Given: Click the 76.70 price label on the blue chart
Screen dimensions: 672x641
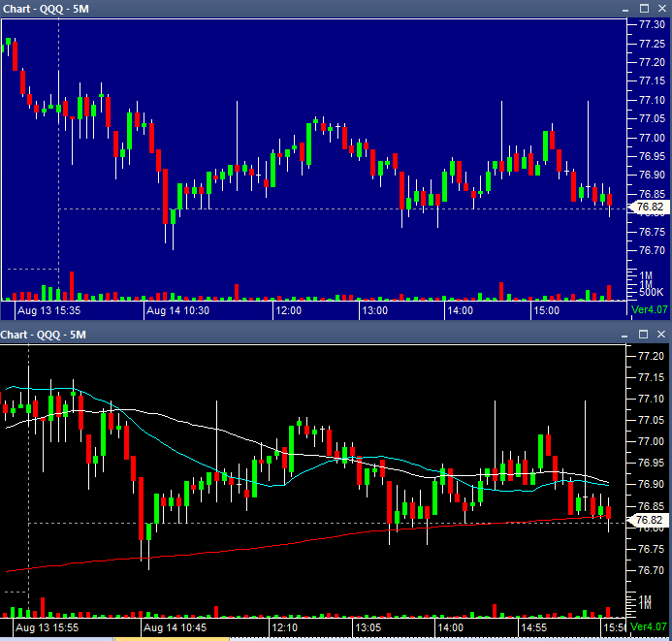Looking at the screenshot, I should (x=652, y=250).
